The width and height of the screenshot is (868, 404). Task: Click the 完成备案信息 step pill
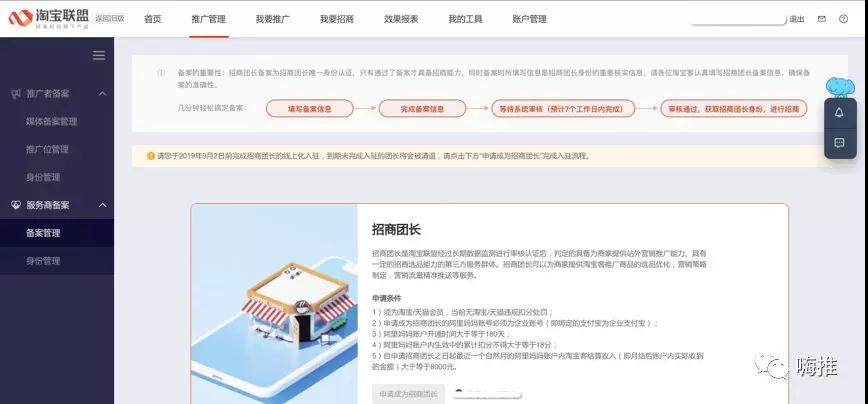(422, 108)
